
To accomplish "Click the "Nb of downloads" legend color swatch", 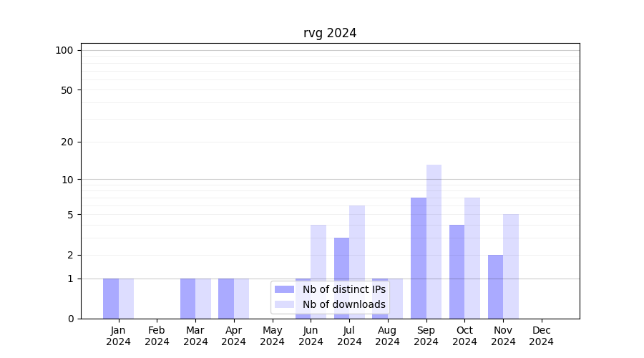I will [x=284, y=304].
